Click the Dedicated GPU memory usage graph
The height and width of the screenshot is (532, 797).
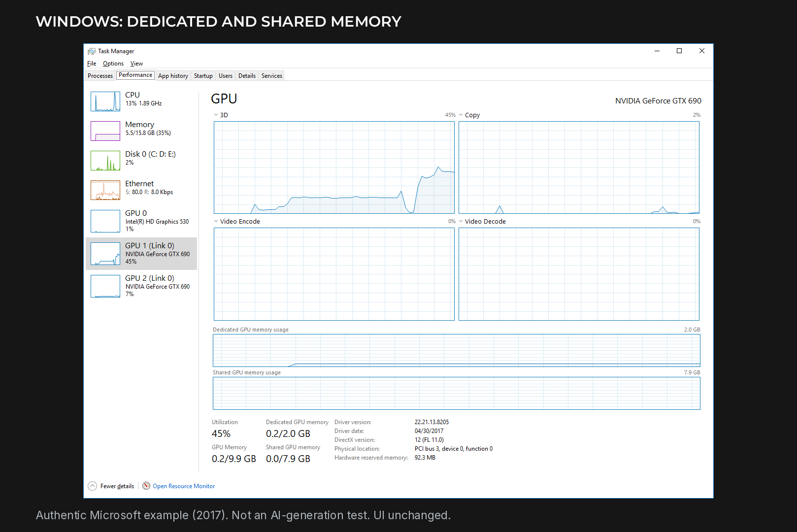456,350
